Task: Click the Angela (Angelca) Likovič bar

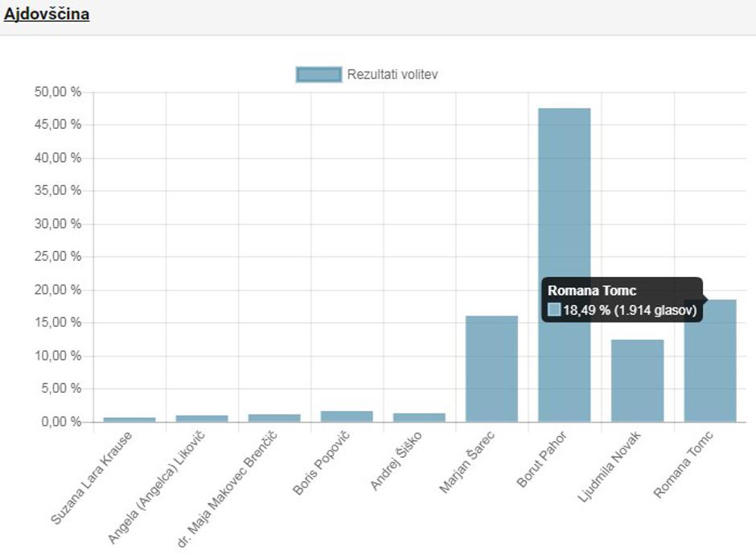Action: tap(202, 418)
